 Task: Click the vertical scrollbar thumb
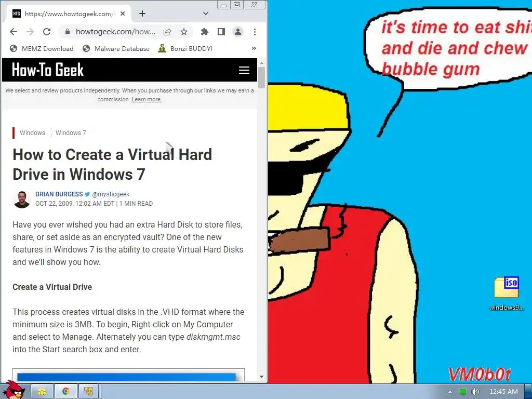pyautogui.click(x=261, y=77)
